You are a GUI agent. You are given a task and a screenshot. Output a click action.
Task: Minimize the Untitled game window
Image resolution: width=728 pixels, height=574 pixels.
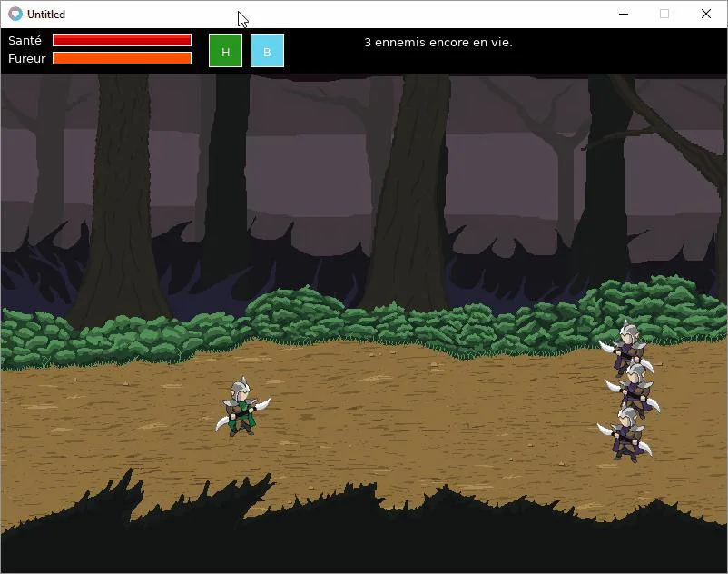click(x=624, y=14)
